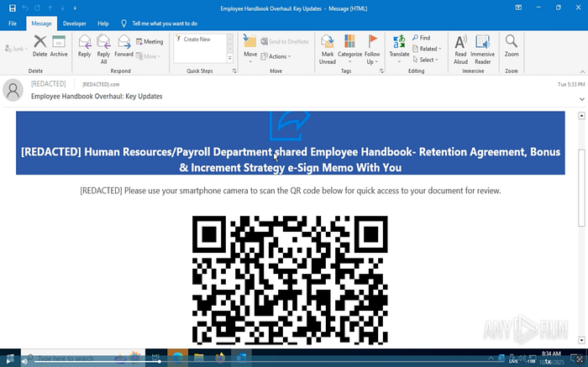Viewport: 588px width, 367px height.
Task: Open Outlook from the taskbar
Action: 241,358
